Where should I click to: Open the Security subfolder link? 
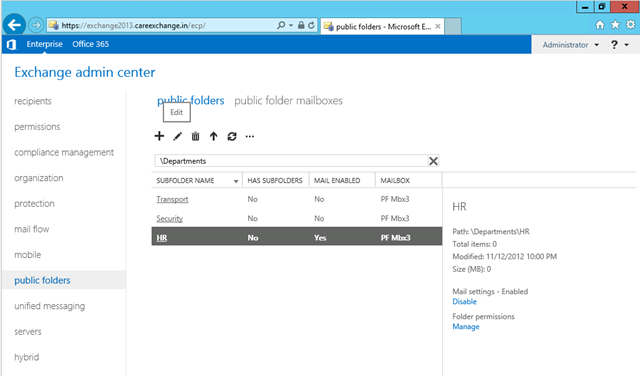(x=169, y=218)
